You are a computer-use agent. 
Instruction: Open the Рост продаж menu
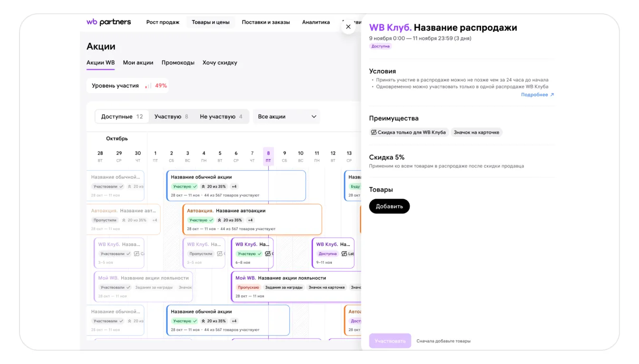tap(163, 22)
